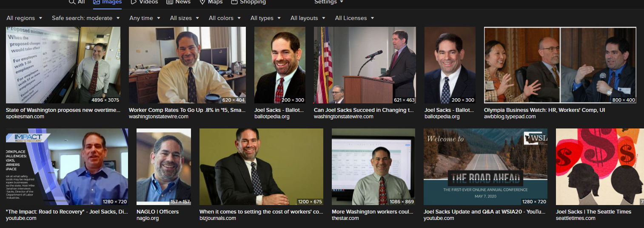Click the 'NAGLO | Officers' title
This screenshot has width=644, height=228.
(157, 212)
